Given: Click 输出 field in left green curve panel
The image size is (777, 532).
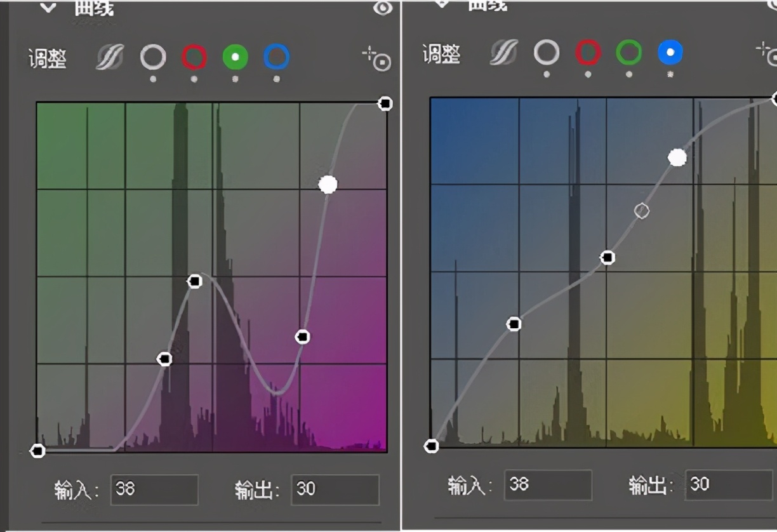Looking at the screenshot, I should [x=335, y=489].
